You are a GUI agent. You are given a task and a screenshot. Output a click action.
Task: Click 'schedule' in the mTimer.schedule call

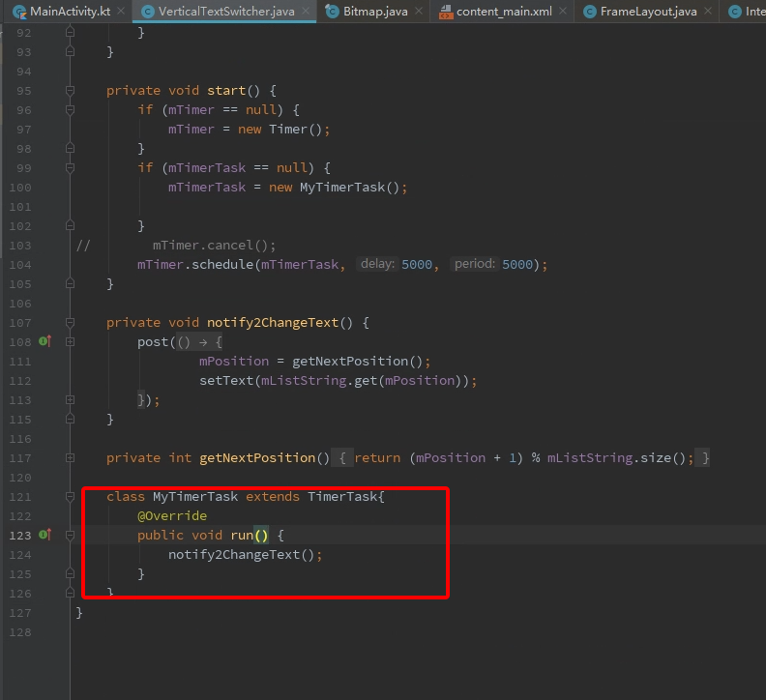222,264
